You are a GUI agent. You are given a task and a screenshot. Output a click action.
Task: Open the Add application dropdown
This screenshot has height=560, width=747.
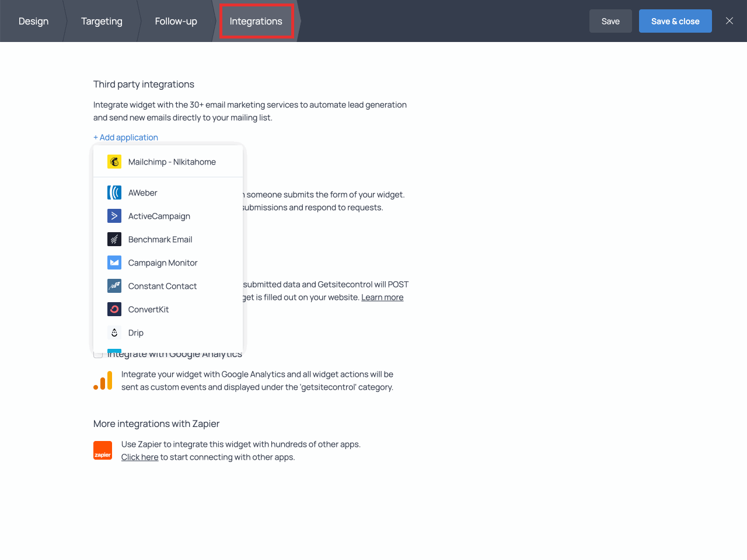(125, 138)
